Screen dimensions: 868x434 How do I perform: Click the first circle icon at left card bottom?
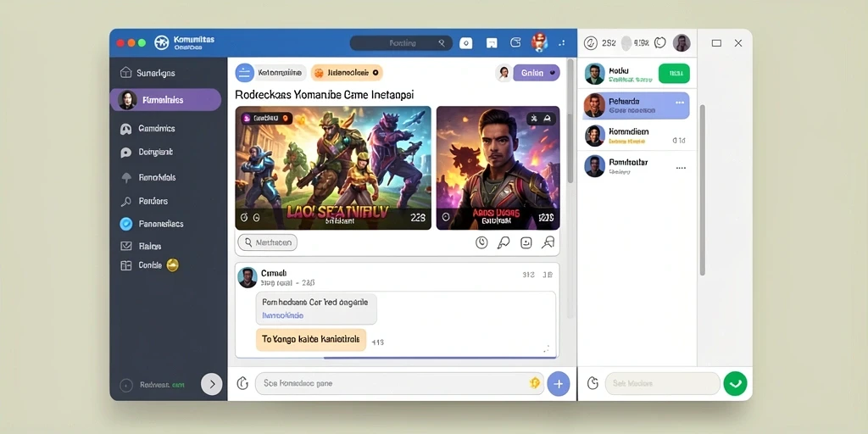click(245, 218)
